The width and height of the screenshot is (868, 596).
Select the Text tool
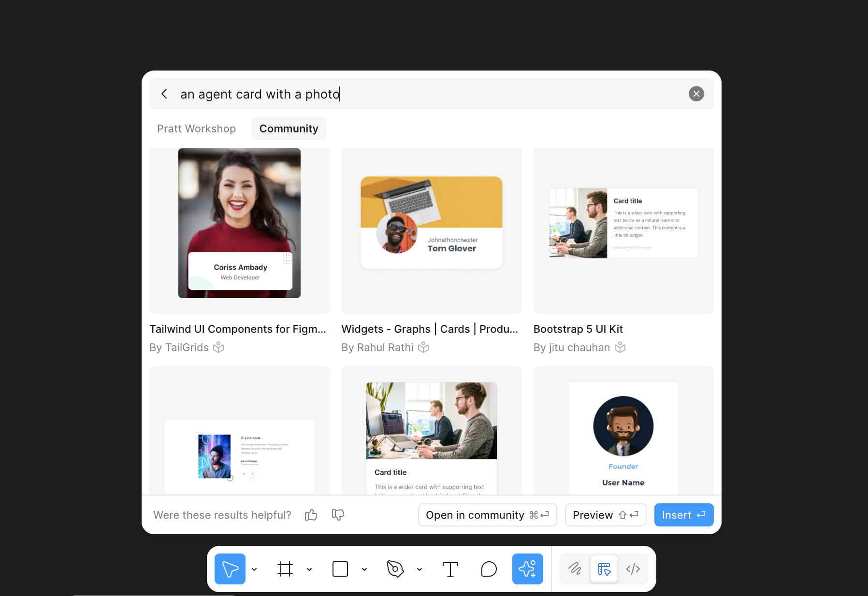[x=450, y=569]
